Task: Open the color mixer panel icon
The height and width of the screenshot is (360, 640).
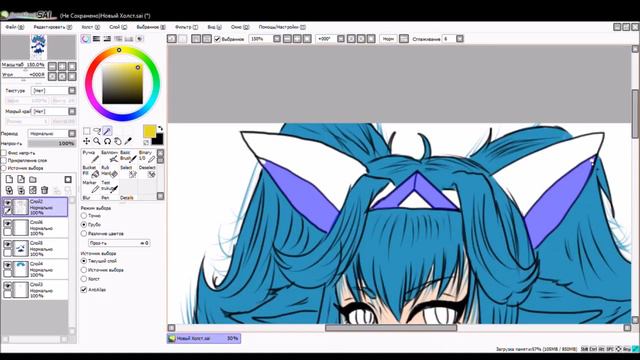Action: click(x=118, y=39)
